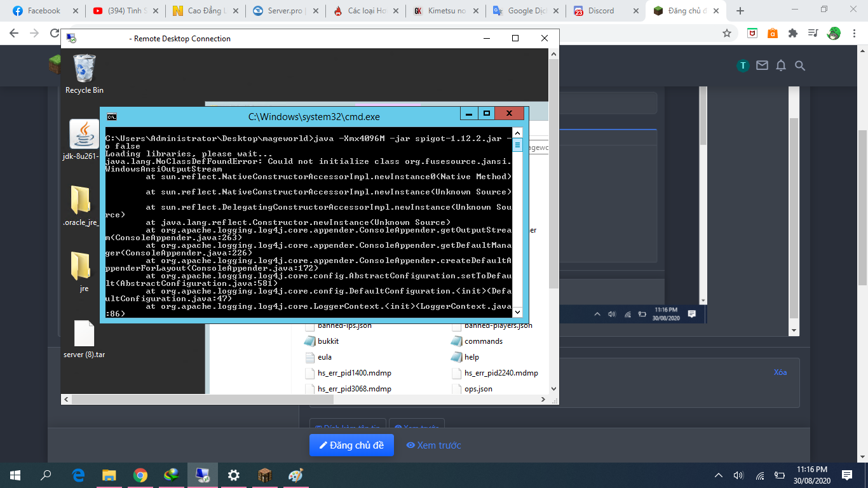Image resolution: width=868 pixels, height=488 pixels.
Task: Switch to Chrome on the taskbar
Action: tap(140, 475)
